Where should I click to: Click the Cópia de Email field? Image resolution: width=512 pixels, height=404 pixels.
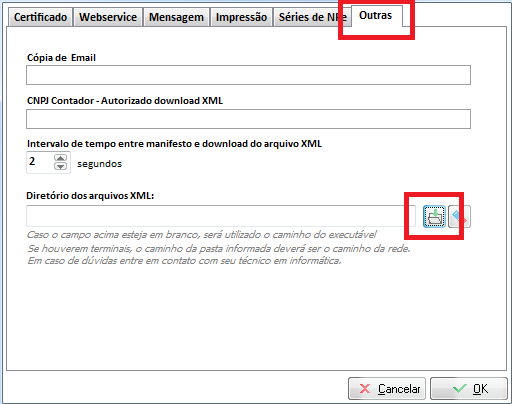[248, 75]
